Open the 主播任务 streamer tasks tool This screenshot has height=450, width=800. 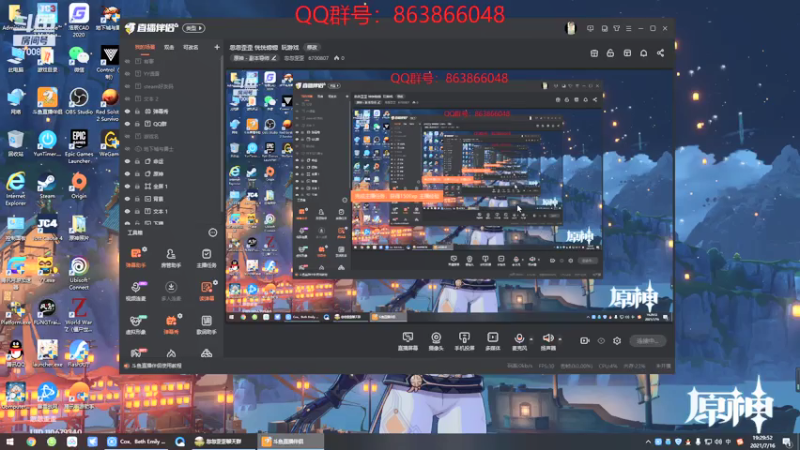click(x=206, y=258)
